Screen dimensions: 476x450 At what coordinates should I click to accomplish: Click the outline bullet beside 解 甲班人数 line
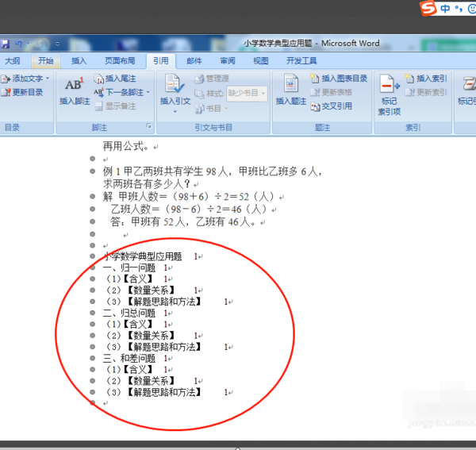pyautogui.click(x=93, y=197)
